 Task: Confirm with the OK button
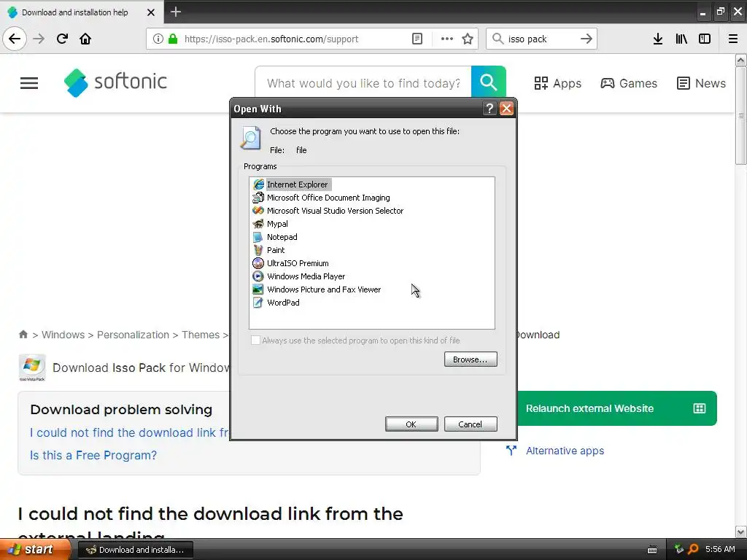tap(411, 424)
